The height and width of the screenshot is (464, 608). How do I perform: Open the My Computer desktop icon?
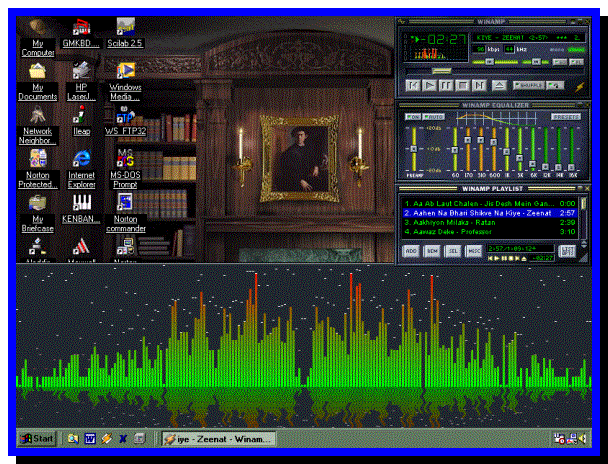tap(38, 38)
